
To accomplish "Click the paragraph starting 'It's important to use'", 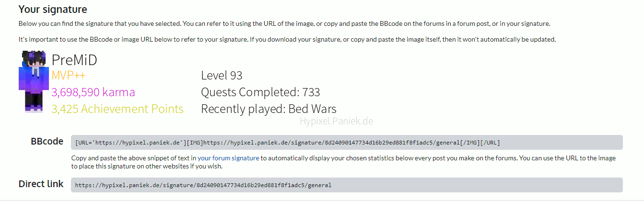I will point(287,39).
